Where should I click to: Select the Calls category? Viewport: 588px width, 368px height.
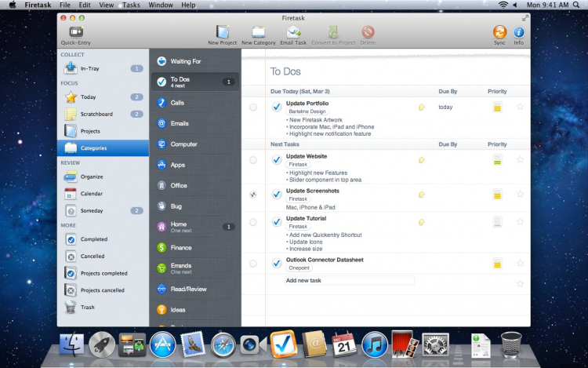195,103
